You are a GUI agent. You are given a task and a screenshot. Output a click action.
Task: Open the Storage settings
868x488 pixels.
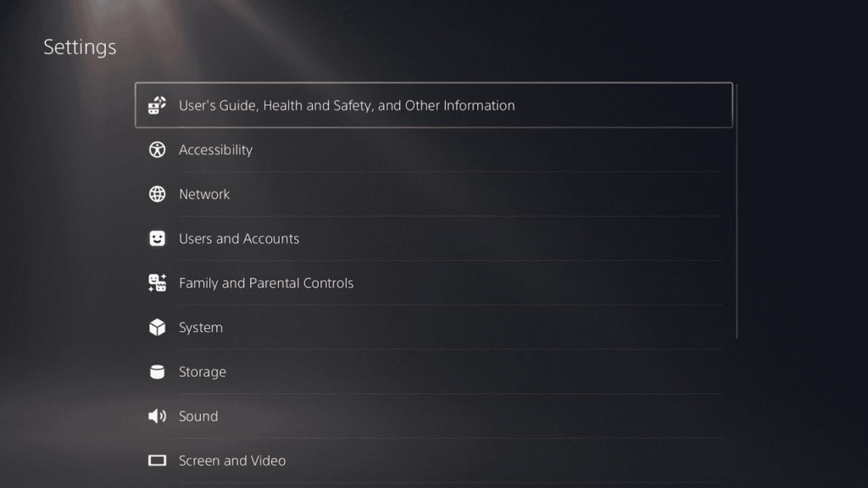point(203,372)
